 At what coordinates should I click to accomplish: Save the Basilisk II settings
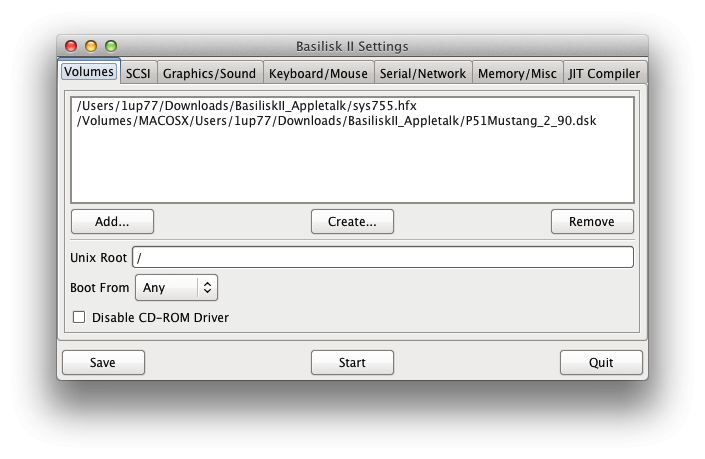[103, 362]
